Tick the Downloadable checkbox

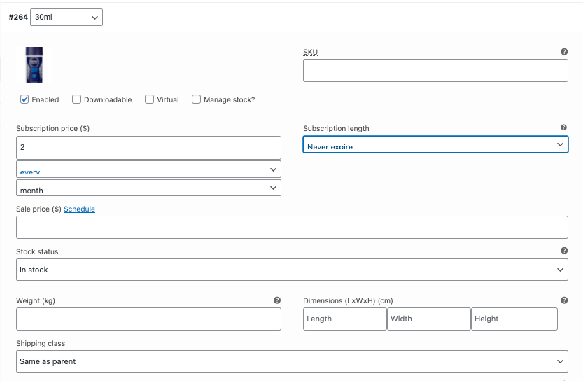point(76,99)
